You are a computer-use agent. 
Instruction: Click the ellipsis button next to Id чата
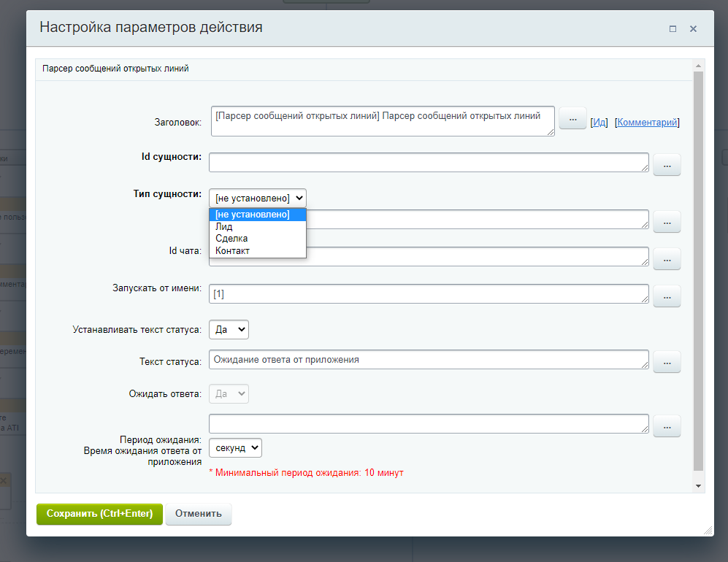667,258
